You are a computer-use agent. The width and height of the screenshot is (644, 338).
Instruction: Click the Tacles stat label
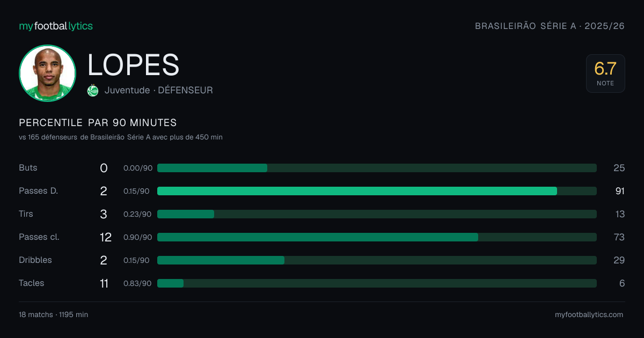pyautogui.click(x=32, y=283)
